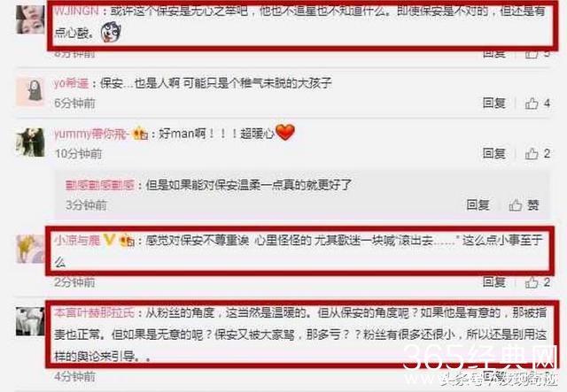Click thumbs-up on WJINGN comment

(x=532, y=55)
